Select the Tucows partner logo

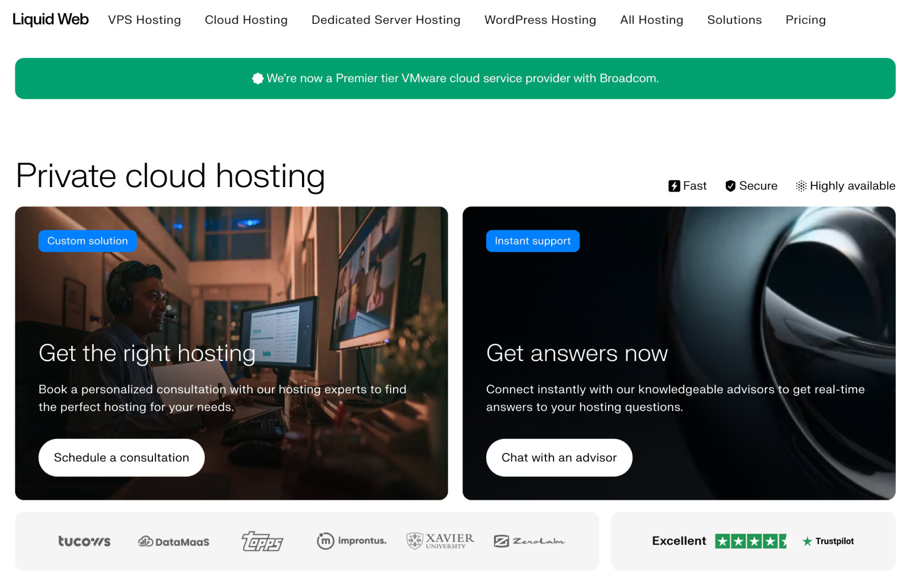point(84,541)
